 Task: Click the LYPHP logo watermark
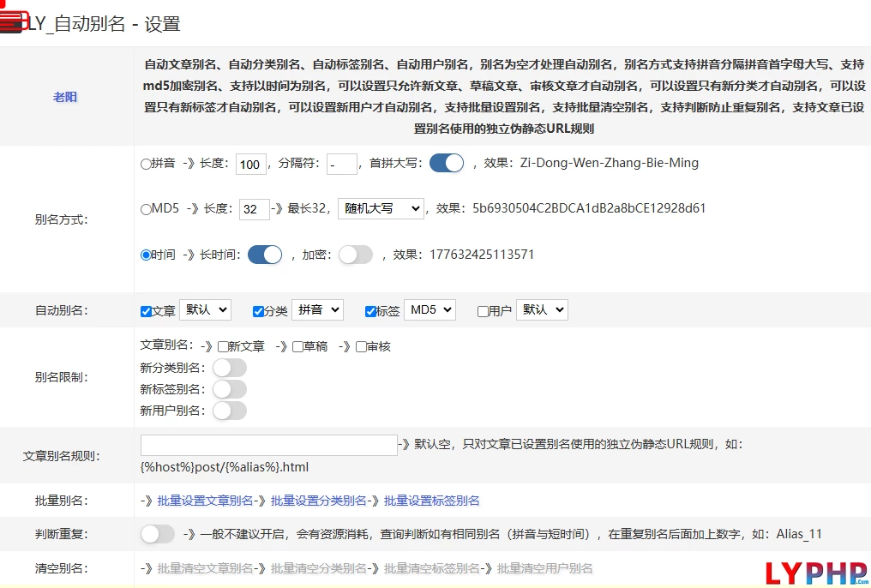click(x=816, y=573)
